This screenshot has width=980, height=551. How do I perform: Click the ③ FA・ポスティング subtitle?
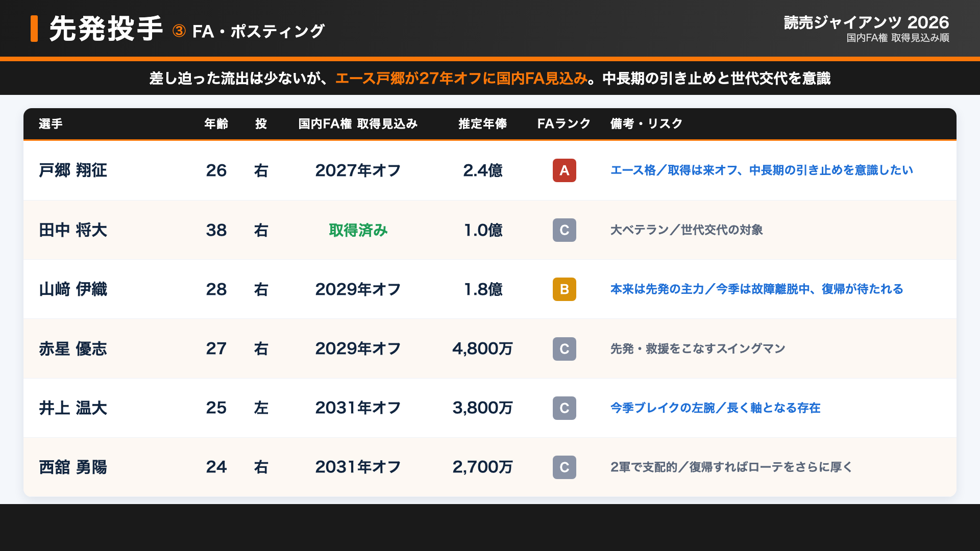[248, 32]
